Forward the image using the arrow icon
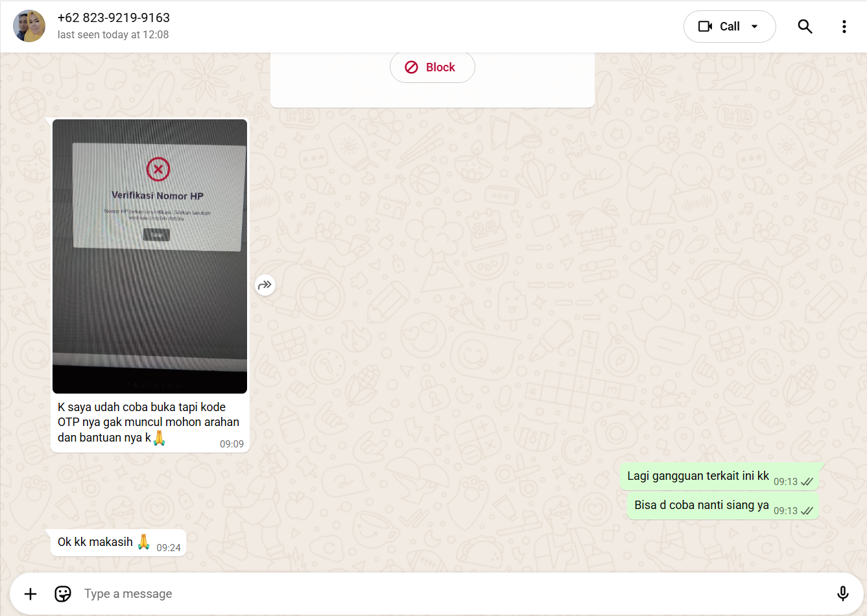This screenshot has width=867, height=616. coord(265,285)
